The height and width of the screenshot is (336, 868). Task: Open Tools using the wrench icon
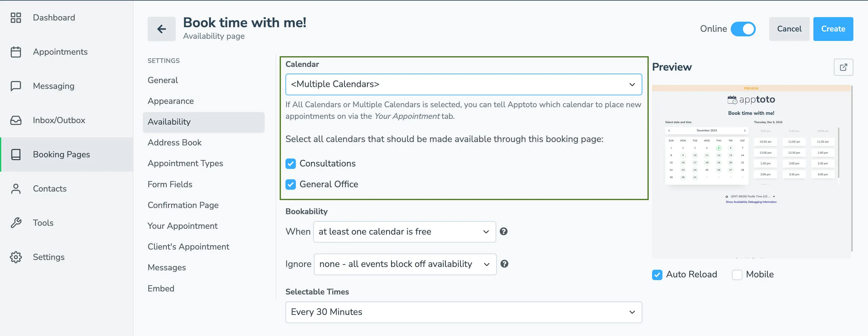click(x=16, y=222)
